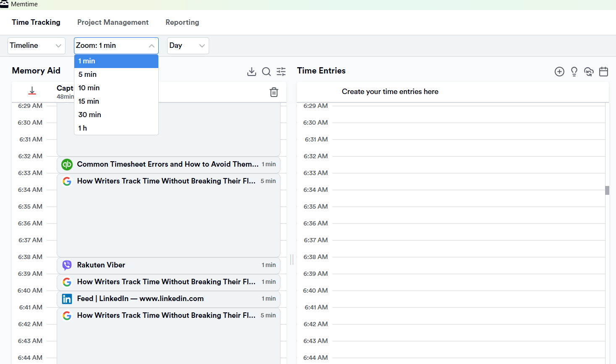Select the Rakuten Viber activity entry
Image resolution: width=616 pixels, height=364 pixels.
pyautogui.click(x=168, y=265)
